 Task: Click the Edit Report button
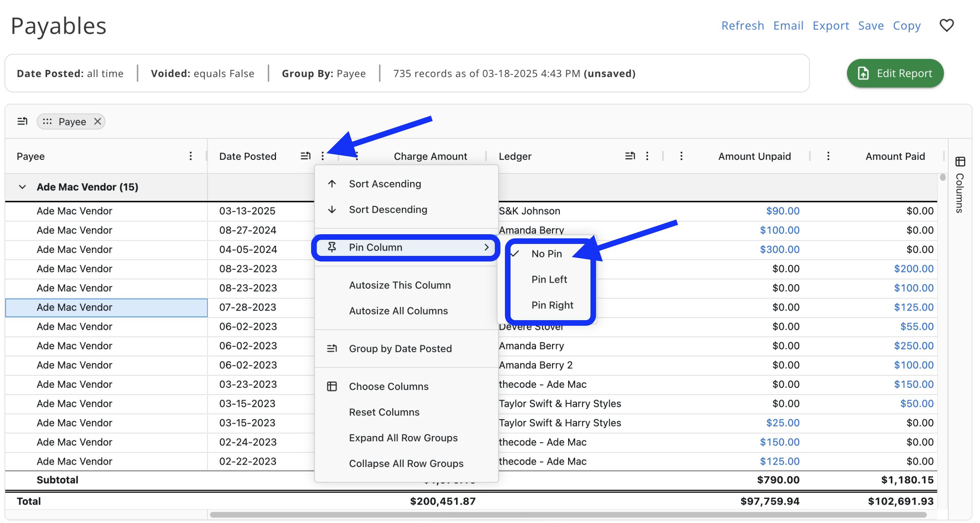895,73
